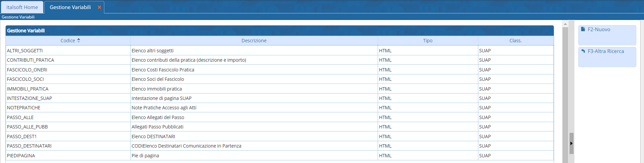Select the PASSO_ALLE_PUBB code
The height and width of the screenshot is (163, 644).
28,127
